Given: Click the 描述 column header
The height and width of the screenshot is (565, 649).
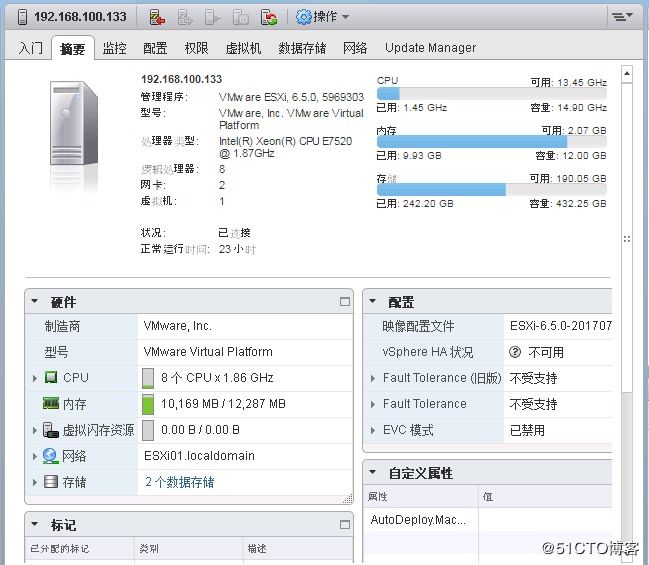Looking at the screenshot, I should tap(298, 549).
